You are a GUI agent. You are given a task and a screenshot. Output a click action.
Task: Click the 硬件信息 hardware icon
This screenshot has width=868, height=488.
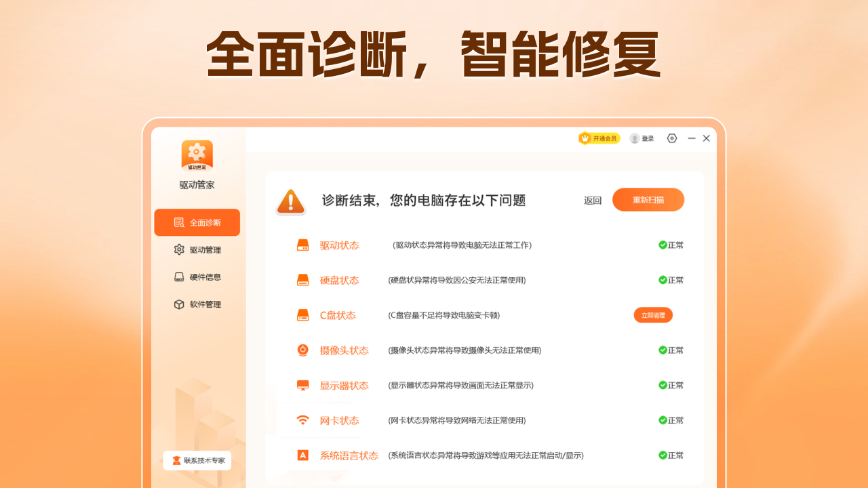(x=179, y=277)
